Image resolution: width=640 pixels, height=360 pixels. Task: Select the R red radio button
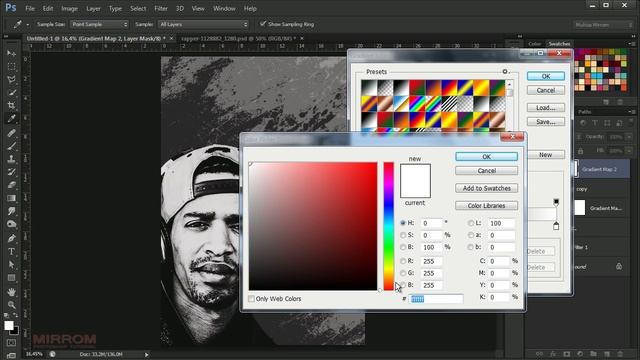click(x=403, y=261)
